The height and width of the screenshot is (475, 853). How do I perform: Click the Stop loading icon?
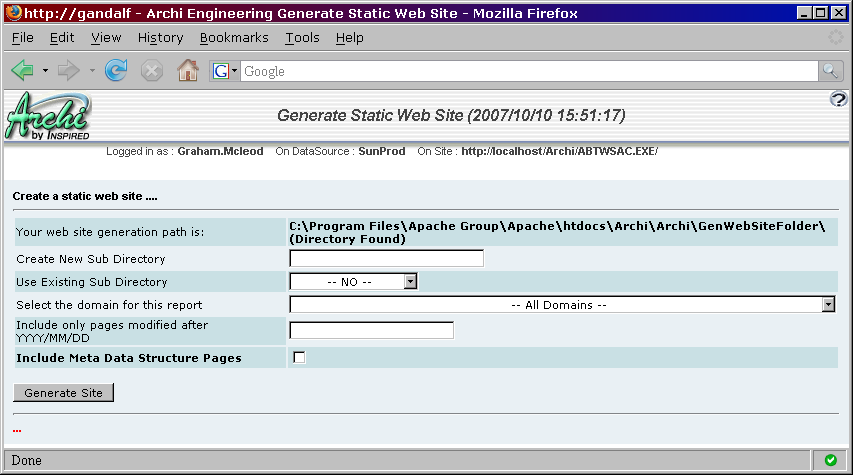151,71
